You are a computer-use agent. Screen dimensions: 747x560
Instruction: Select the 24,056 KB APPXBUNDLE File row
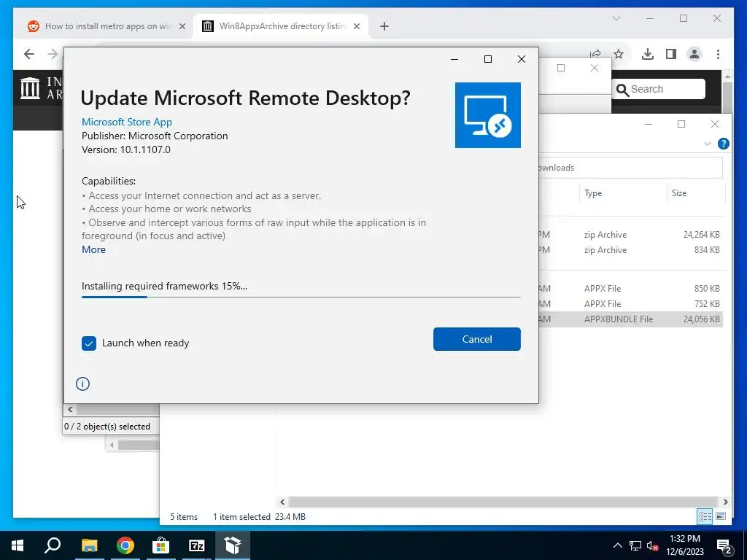coord(631,319)
